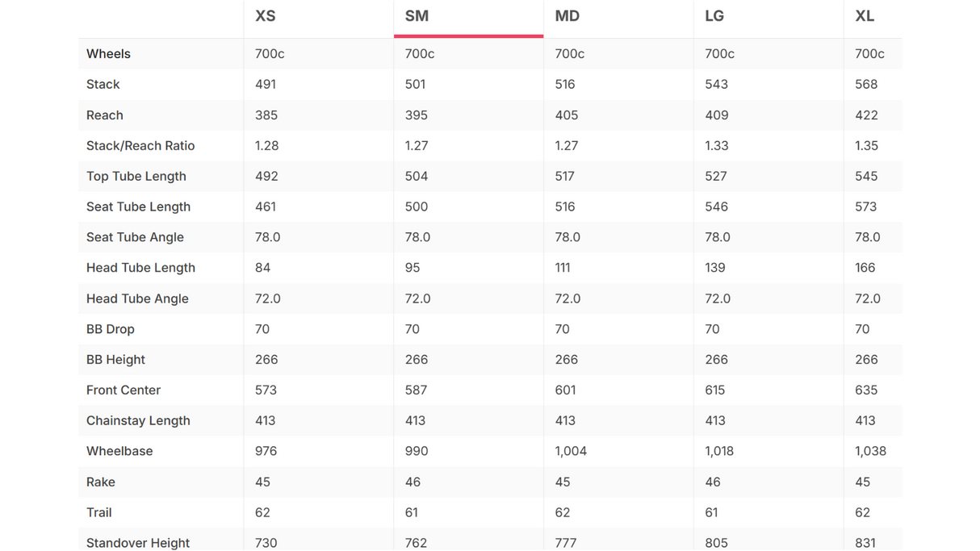980x551 pixels.
Task: Click the Top Tube Length label
Action: click(136, 177)
